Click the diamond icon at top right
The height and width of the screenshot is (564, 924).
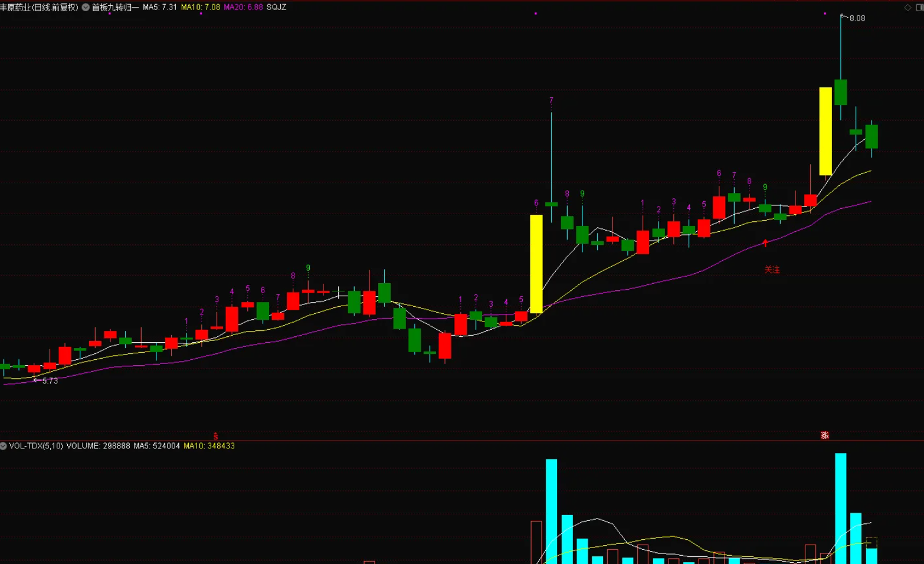907,8
